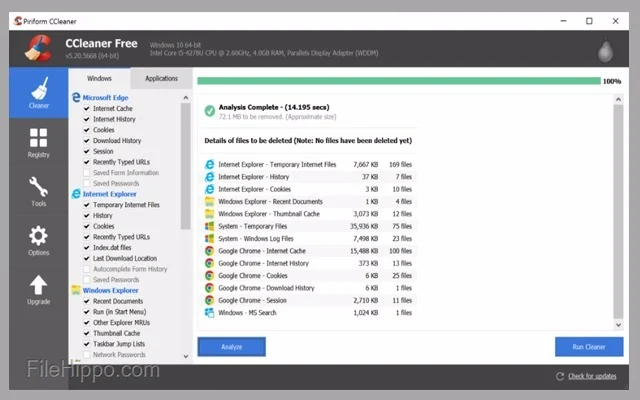Click the 7,667 KB size value
640x400 pixels.
366,164
